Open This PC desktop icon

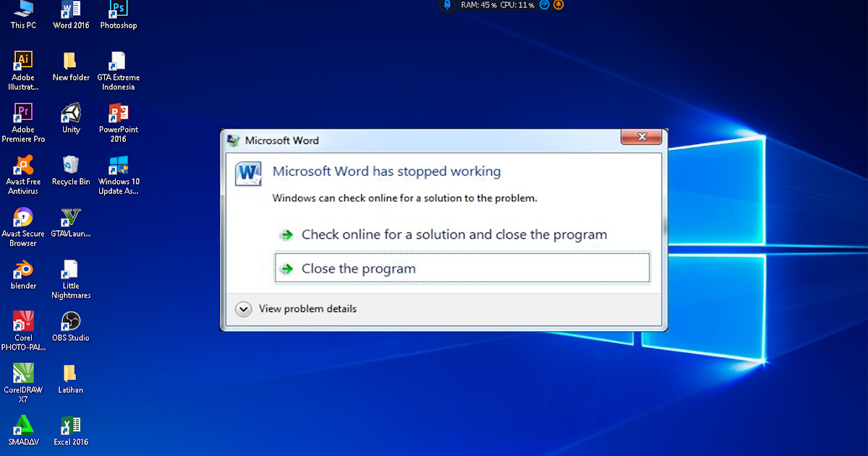[23, 14]
